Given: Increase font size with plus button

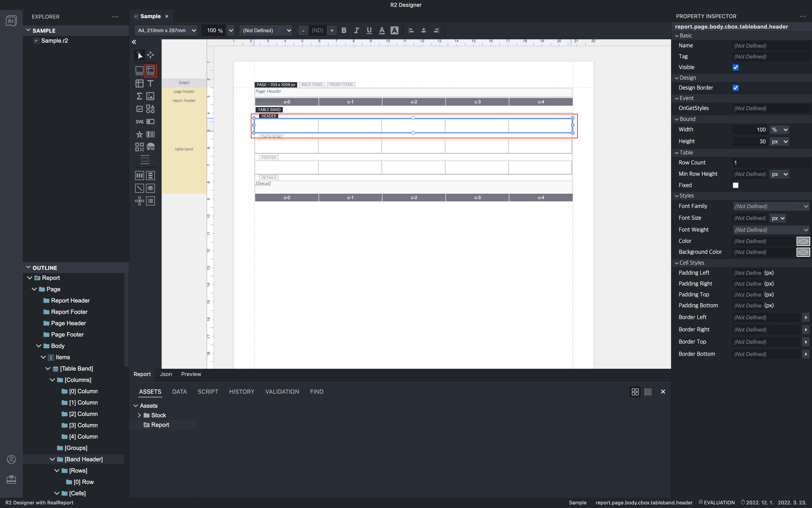Looking at the screenshot, I should (x=331, y=30).
